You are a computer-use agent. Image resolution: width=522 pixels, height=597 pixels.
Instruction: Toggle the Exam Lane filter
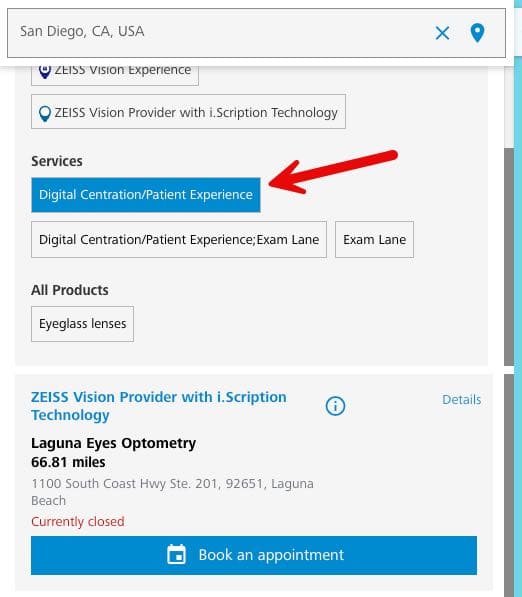374,239
